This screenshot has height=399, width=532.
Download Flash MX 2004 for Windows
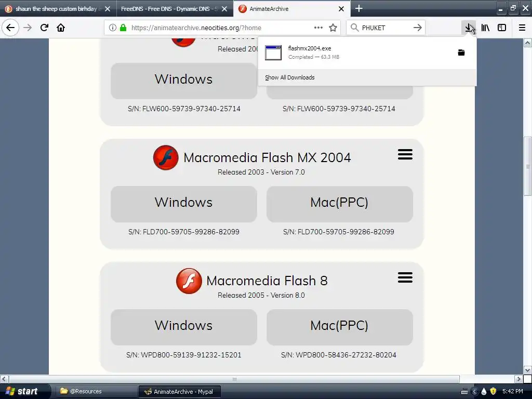(183, 204)
